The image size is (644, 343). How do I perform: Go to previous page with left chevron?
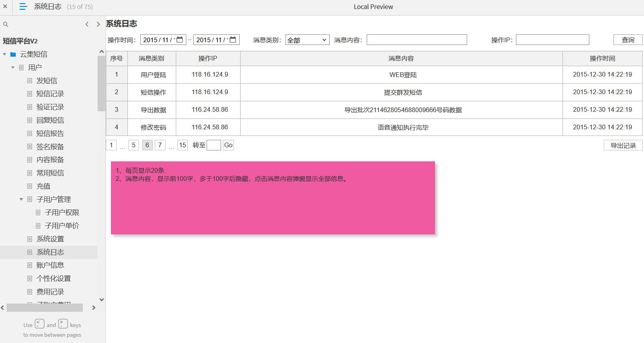click(x=87, y=24)
